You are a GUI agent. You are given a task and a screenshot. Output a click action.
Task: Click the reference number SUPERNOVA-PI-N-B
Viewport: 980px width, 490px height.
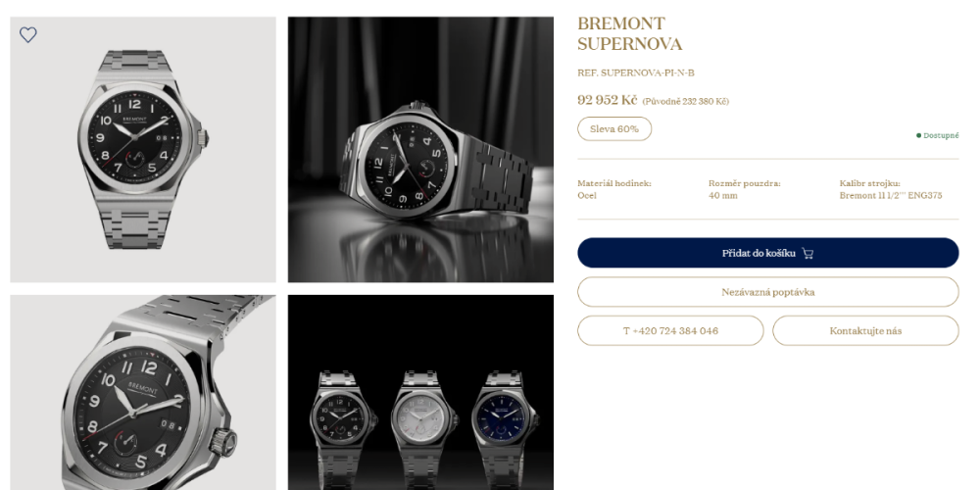[636, 73]
